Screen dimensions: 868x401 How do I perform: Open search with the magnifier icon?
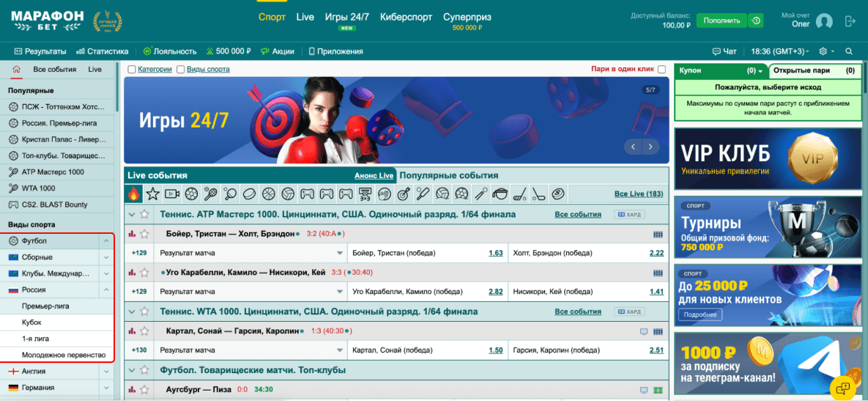pos(849,51)
